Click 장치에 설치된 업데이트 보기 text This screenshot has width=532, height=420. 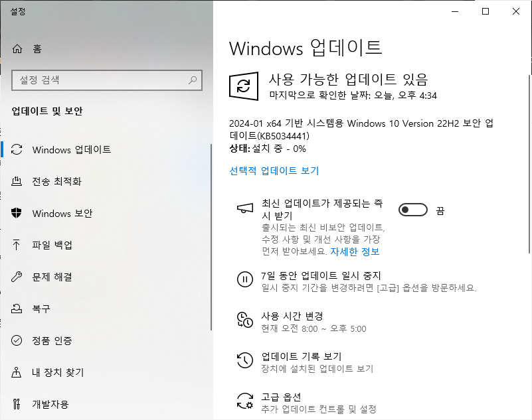(x=317, y=368)
